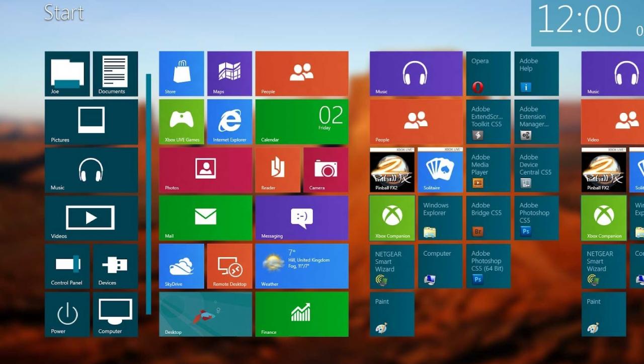Image resolution: width=644 pixels, height=364 pixels.
Task: Open the Documents tile
Action: pos(115,74)
